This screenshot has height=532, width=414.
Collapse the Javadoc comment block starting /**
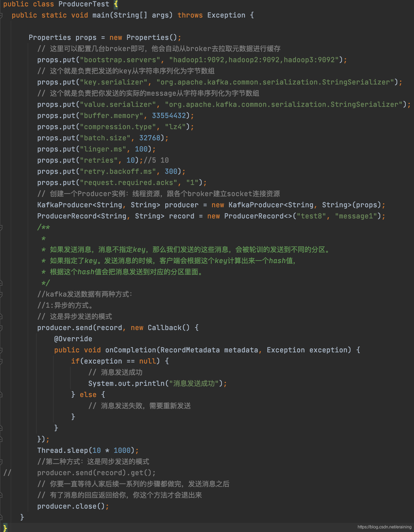tap(1, 227)
